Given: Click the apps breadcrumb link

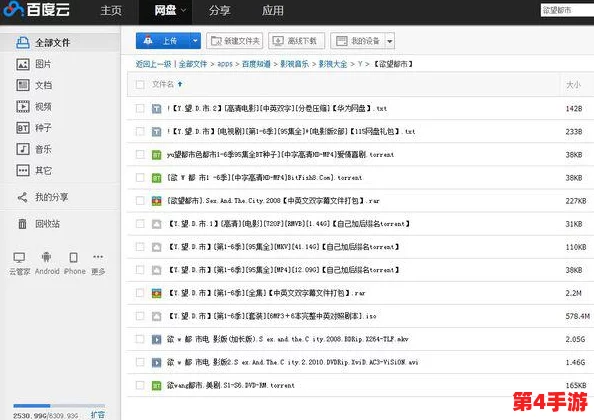Looking at the screenshot, I should click(x=225, y=64).
